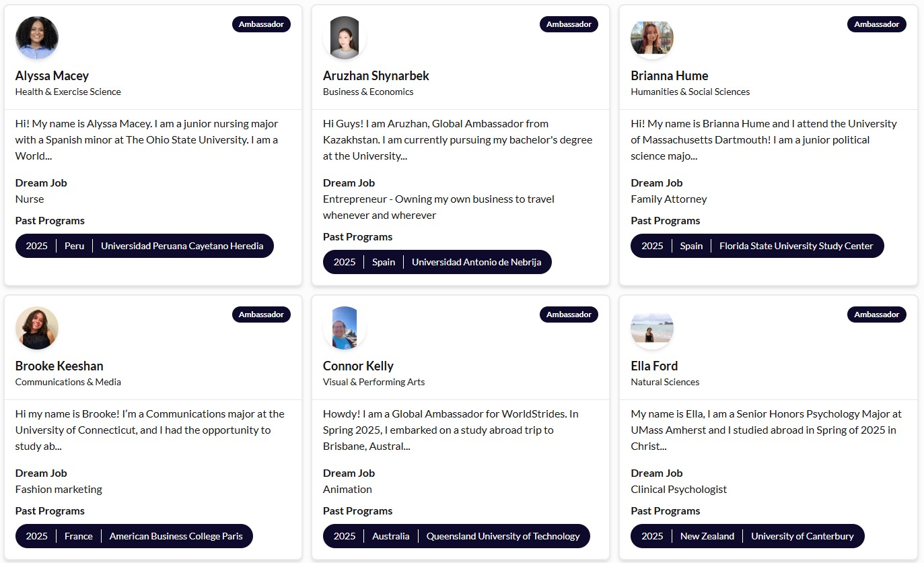Open Brooke Keeshan's name heading
The width and height of the screenshot is (924, 563).
coord(59,366)
